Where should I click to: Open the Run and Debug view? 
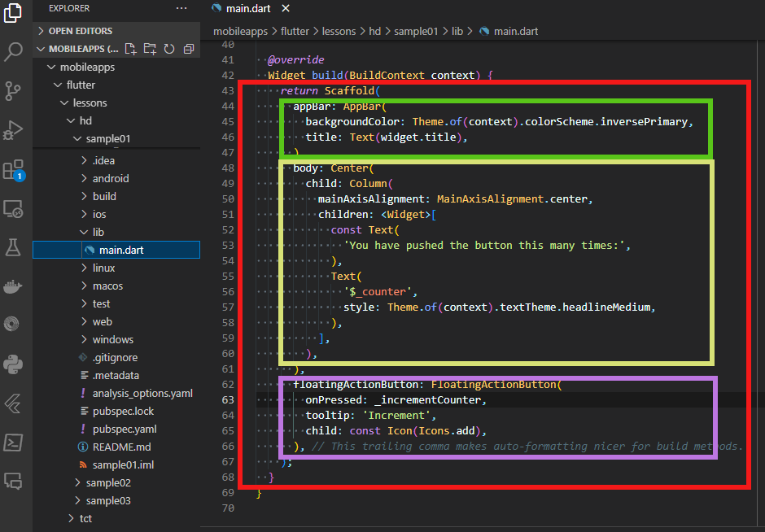pos(13,130)
